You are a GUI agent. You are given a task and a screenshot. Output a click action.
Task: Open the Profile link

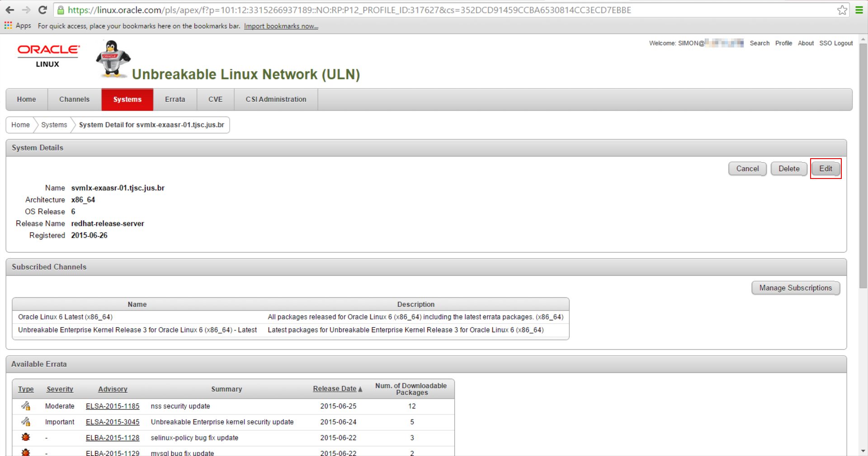783,43
